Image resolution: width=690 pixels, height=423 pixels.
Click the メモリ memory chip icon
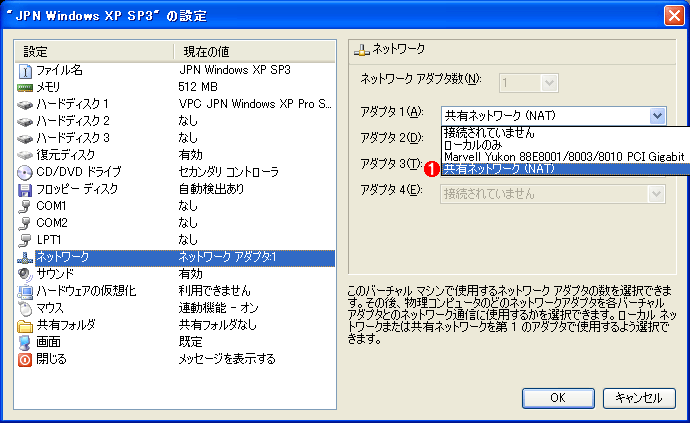(25, 88)
